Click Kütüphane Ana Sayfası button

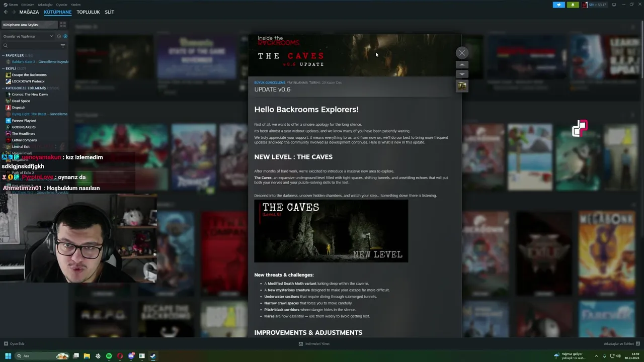point(29,25)
